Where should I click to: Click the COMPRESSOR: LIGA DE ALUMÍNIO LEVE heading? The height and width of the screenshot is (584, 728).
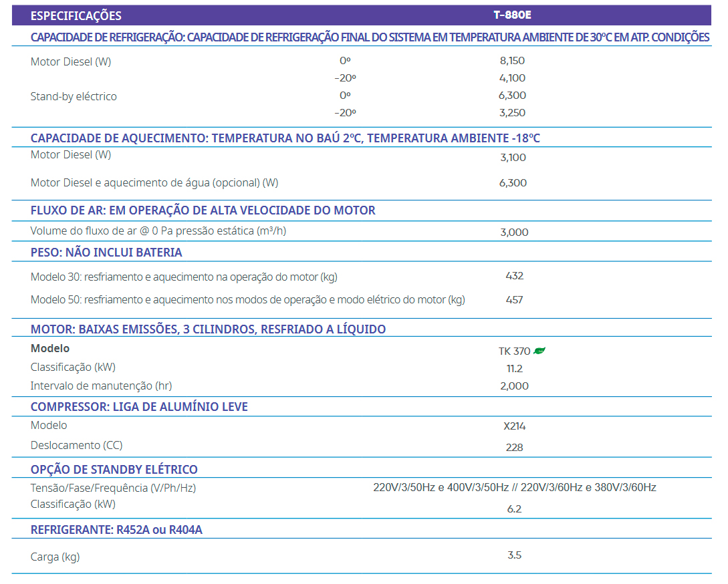pyautogui.click(x=139, y=407)
